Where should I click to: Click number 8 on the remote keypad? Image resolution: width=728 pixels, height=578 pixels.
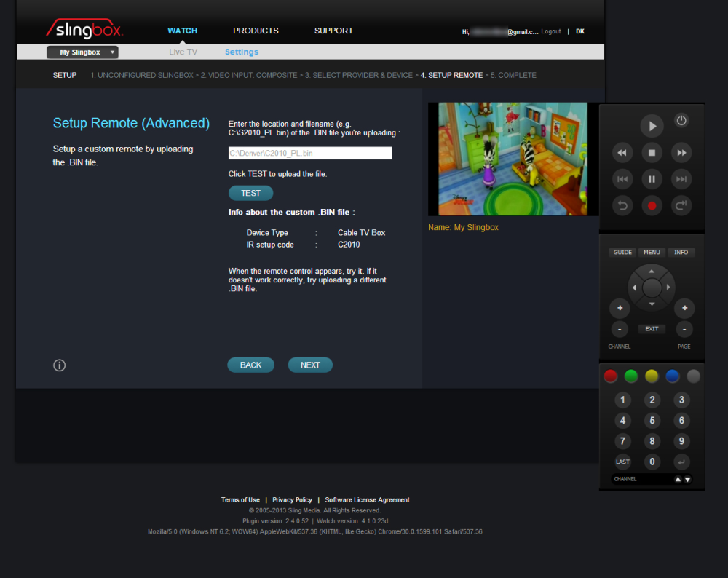click(652, 441)
